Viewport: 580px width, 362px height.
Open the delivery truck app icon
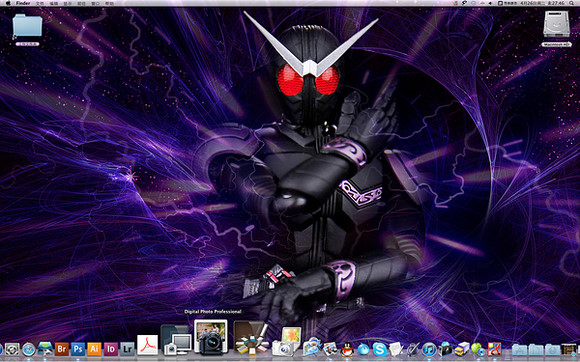(462, 349)
